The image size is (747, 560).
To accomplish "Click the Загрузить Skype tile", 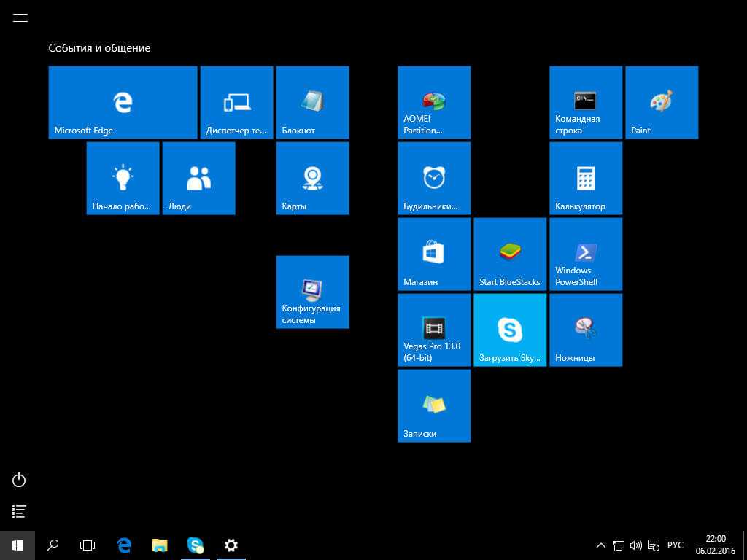I will (x=509, y=330).
